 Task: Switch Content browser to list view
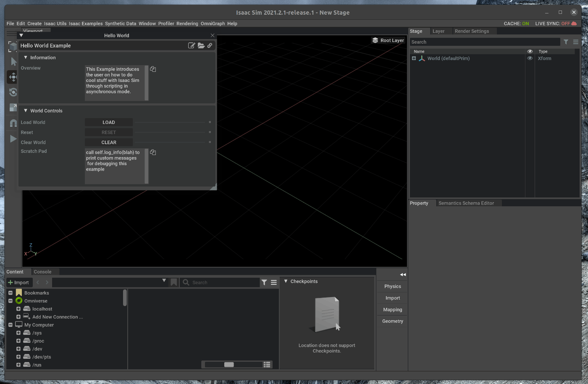(267, 364)
